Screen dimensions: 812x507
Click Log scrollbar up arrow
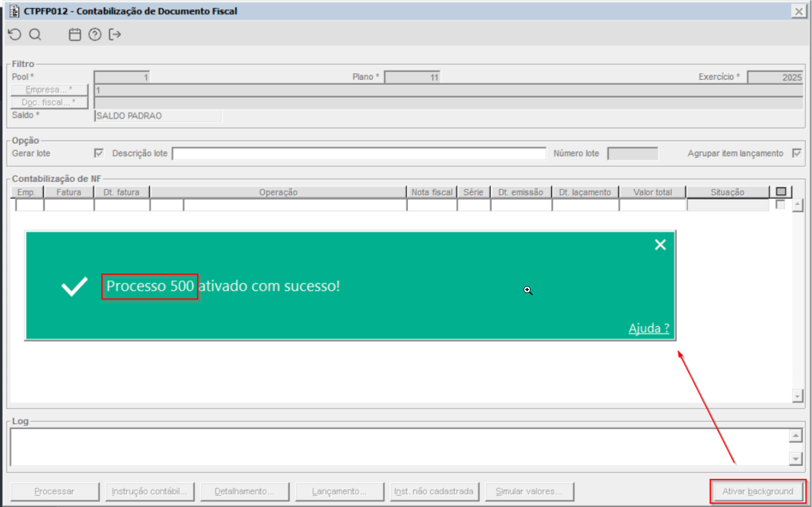[x=796, y=436]
